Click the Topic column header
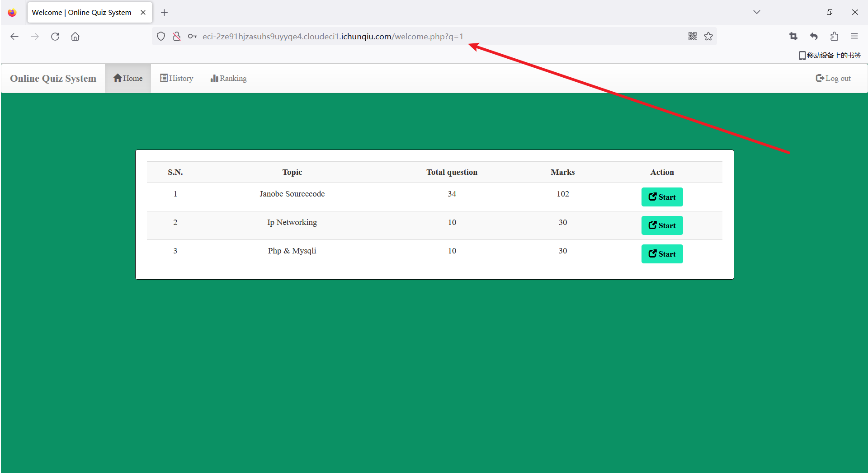Image resolution: width=868 pixels, height=473 pixels. (292, 172)
